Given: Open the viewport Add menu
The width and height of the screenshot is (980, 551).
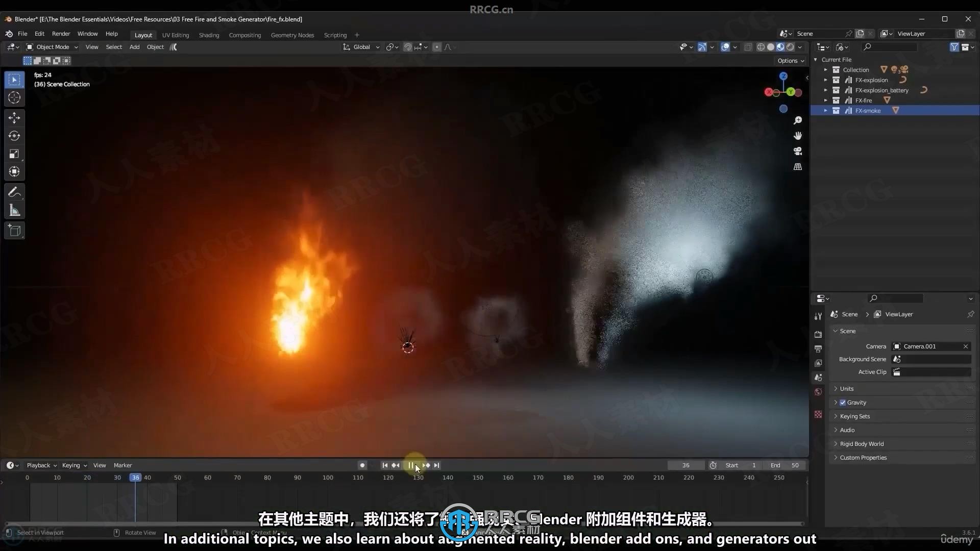Looking at the screenshot, I should pyautogui.click(x=134, y=47).
